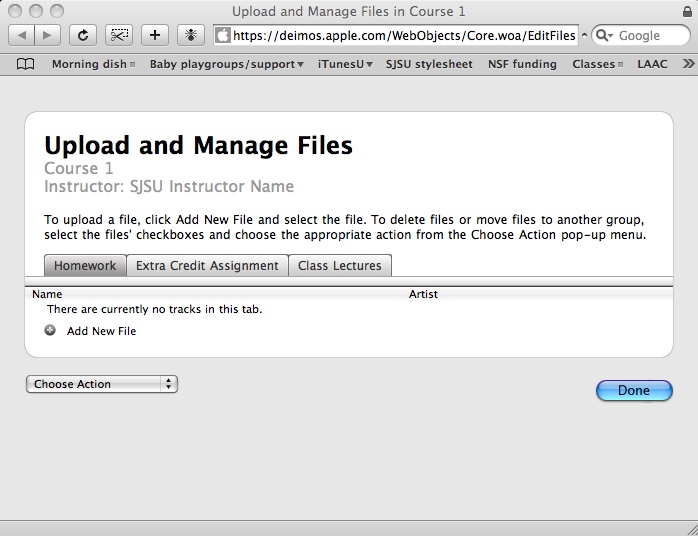
Task: Click the Add New File link
Action: [x=101, y=331]
